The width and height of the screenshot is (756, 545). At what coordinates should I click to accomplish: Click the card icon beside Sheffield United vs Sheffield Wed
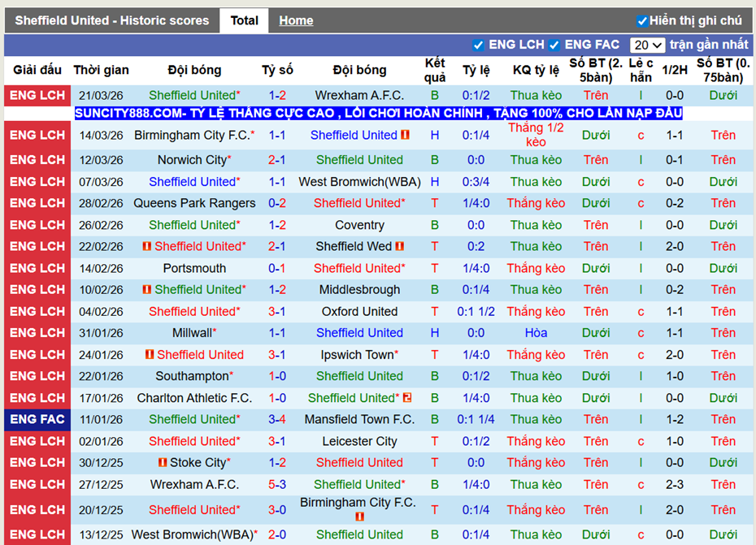pos(148,246)
